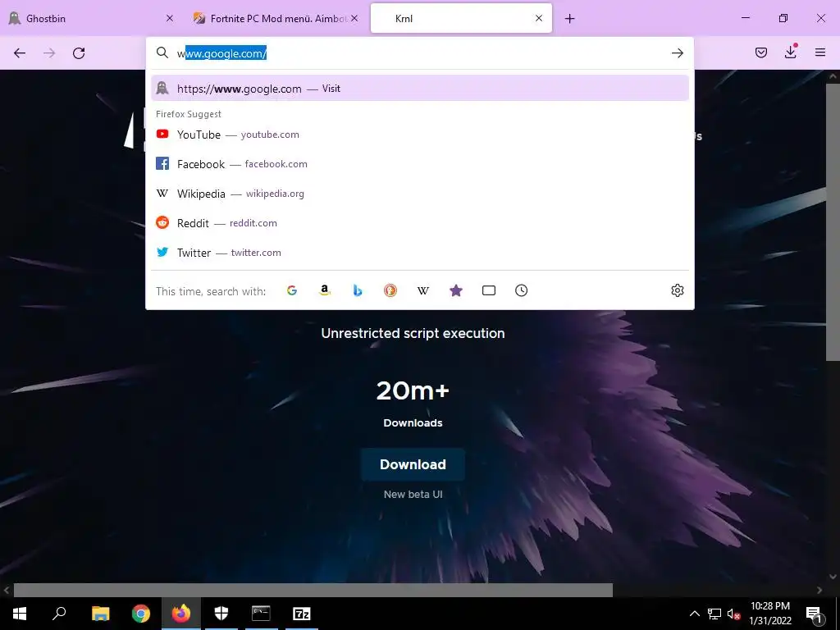The image size is (840, 630).
Task: Open Google Chrome from taskbar
Action: tap(141, 614)
